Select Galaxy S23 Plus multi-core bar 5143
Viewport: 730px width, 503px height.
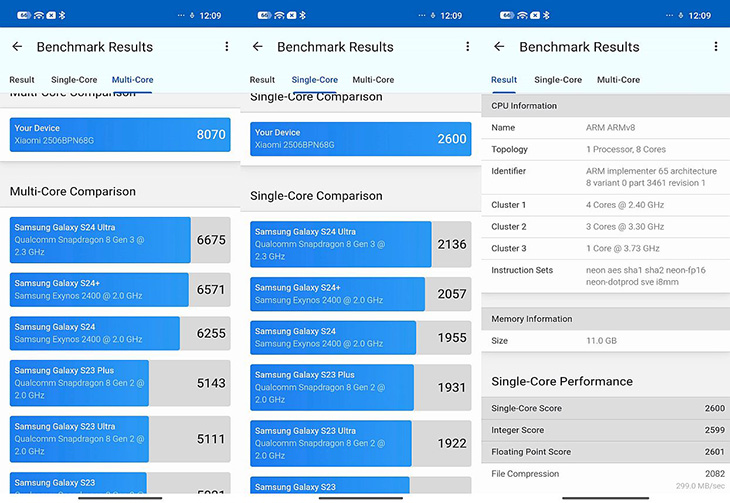[x=120, y=383]
